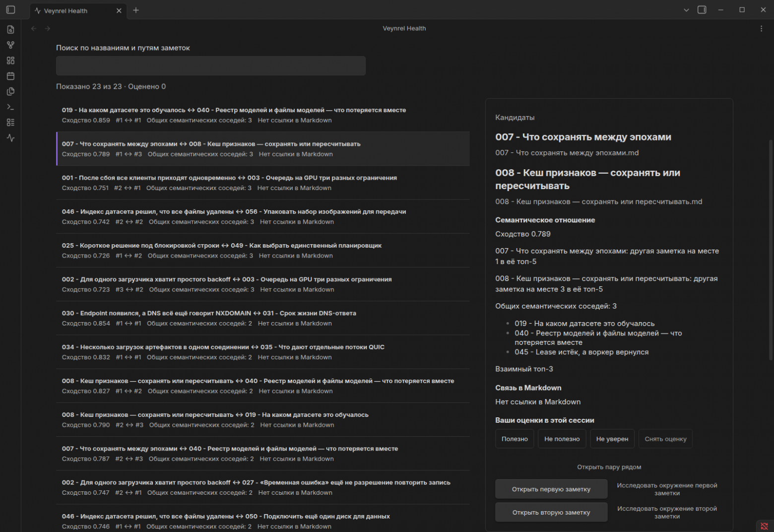Click the insert template copy-pages icon
This screenshot has height=532, width=774.
[x=10, y=91]
